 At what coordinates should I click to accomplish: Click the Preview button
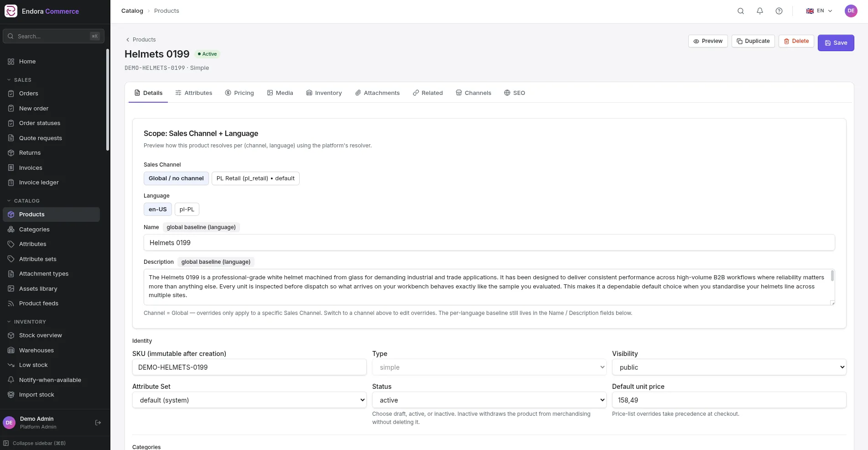(x=708, y=41)
